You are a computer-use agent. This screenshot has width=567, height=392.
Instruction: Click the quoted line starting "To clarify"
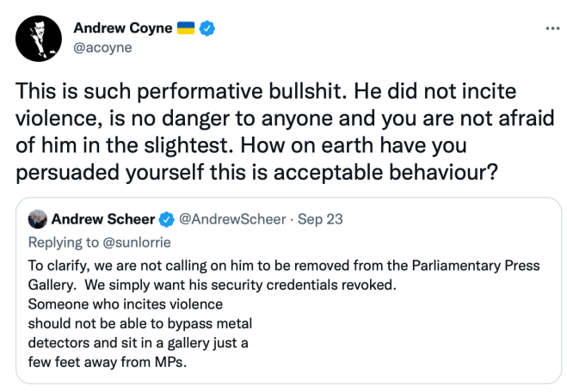275,266
